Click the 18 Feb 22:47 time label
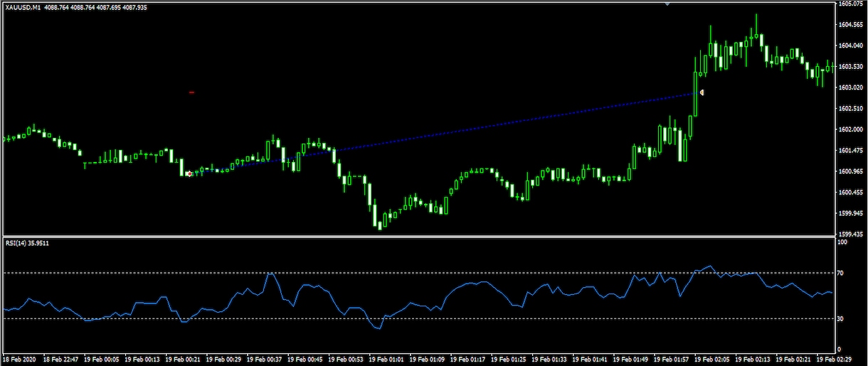The height and width of the screenshot is (366, 868). 61,359
